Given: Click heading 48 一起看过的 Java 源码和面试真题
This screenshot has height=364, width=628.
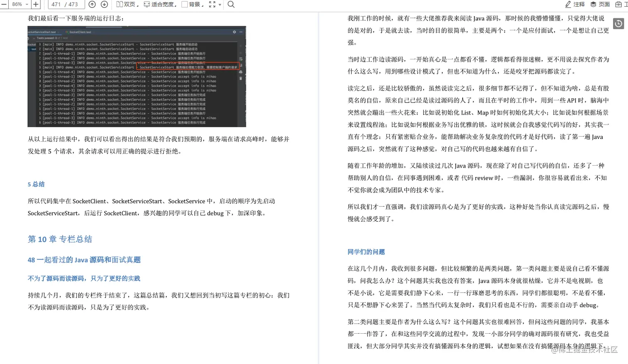Looking at the screenshot, I should (x=84, y=260).
